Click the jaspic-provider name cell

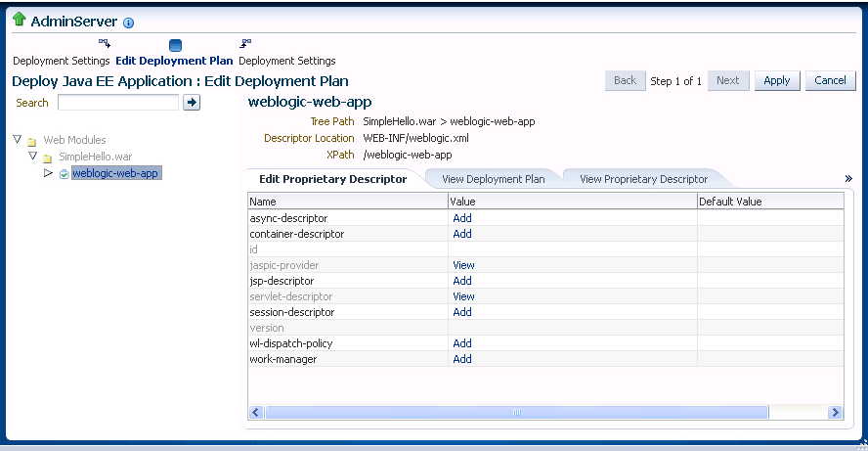348,265
